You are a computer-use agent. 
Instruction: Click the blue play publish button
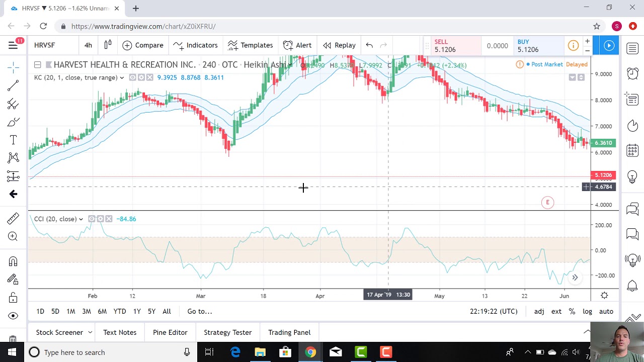tap(609, 46)
